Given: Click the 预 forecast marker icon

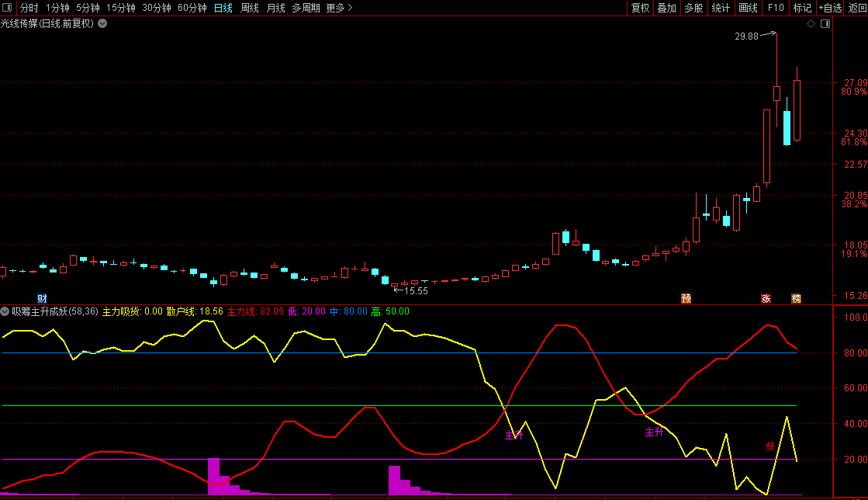Looking at the screenshot, I should point(686,298).
